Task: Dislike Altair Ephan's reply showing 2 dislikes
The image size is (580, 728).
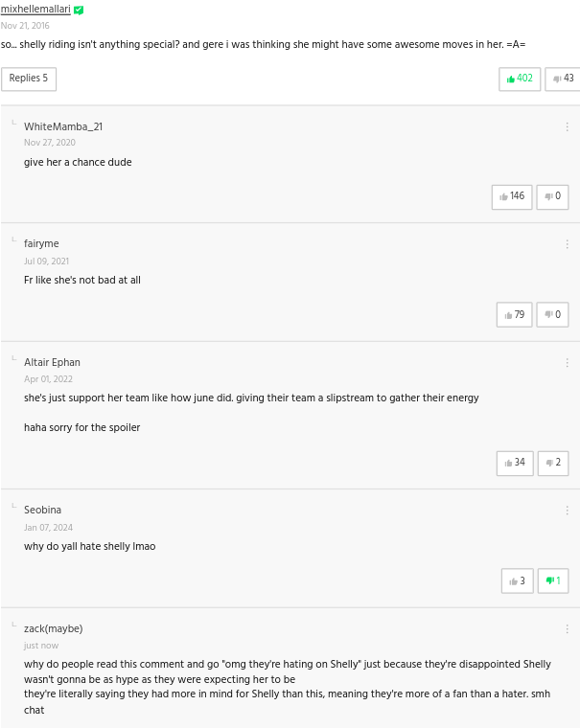Action: 553,463
